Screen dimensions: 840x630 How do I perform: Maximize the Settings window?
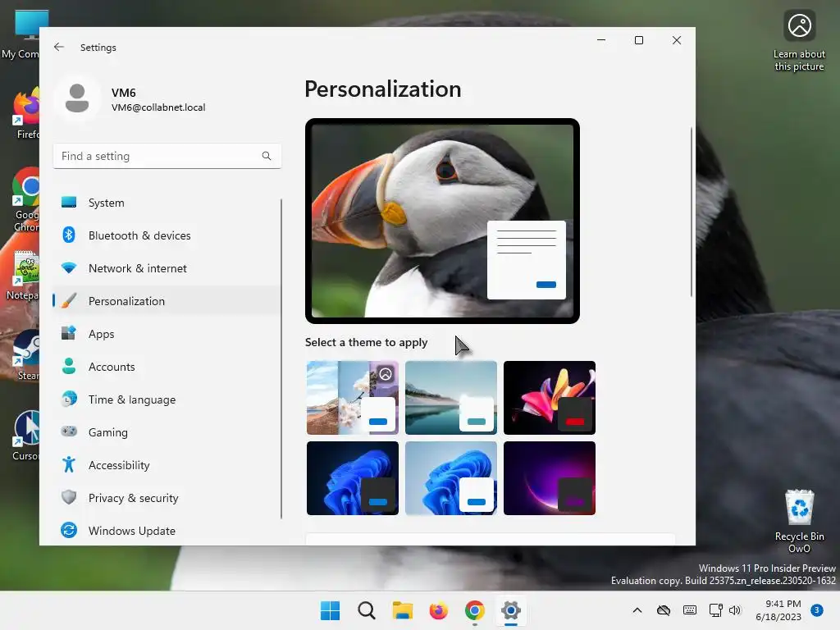coord(638,40)
